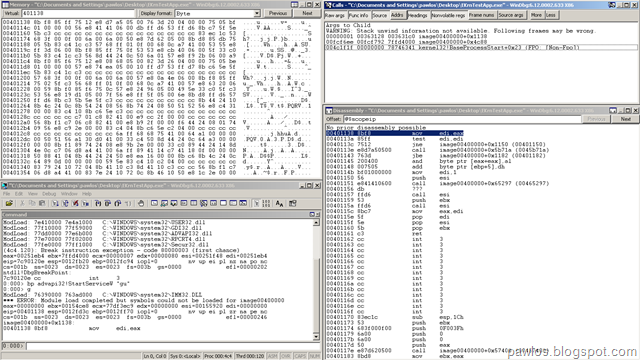Screen dimensions: 640x360
Task: Click Less button in Calls window
Action: coord(551,15)
